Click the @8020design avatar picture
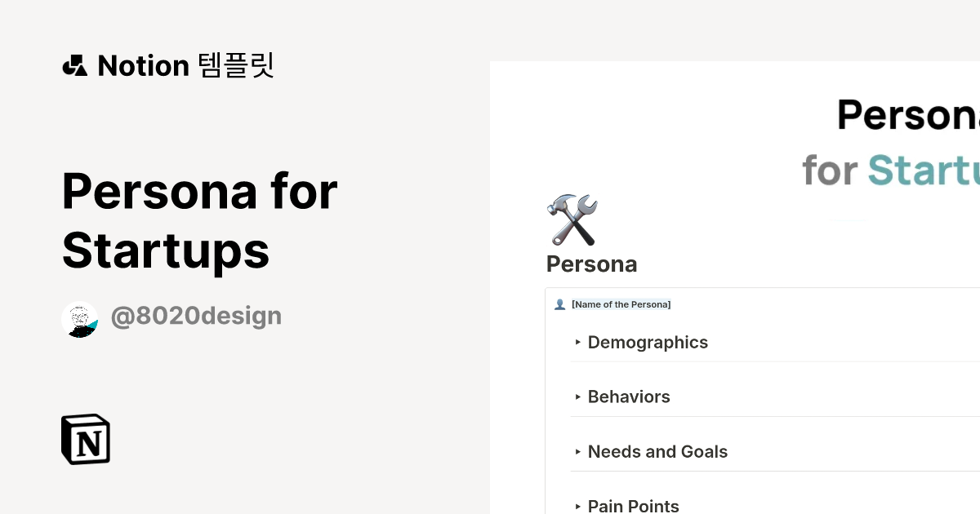The height and width of the screenshot is (514, 980). [79, 319]
